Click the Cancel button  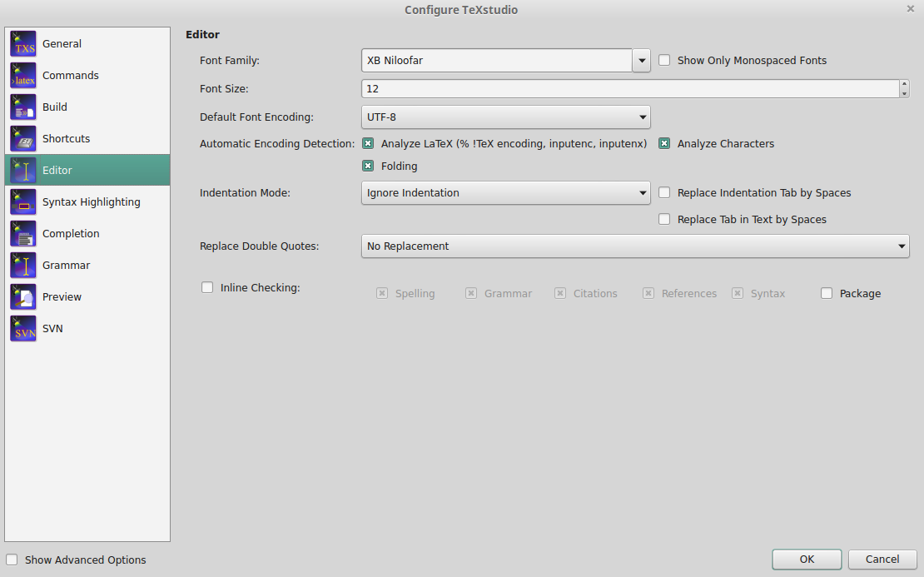point(882,560)
